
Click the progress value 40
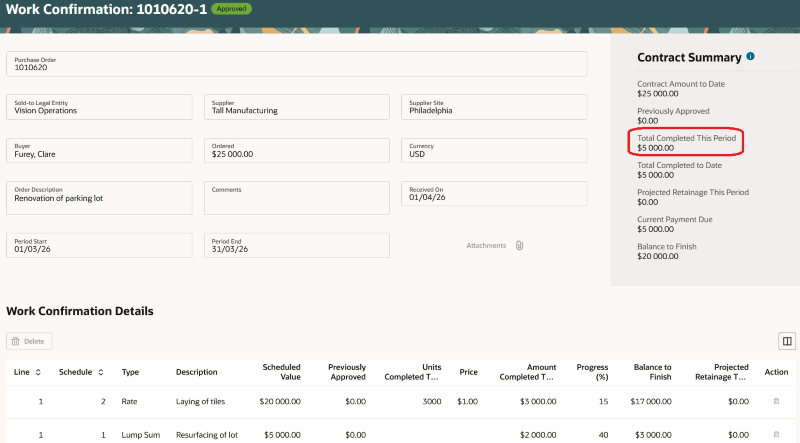(604, 435)
